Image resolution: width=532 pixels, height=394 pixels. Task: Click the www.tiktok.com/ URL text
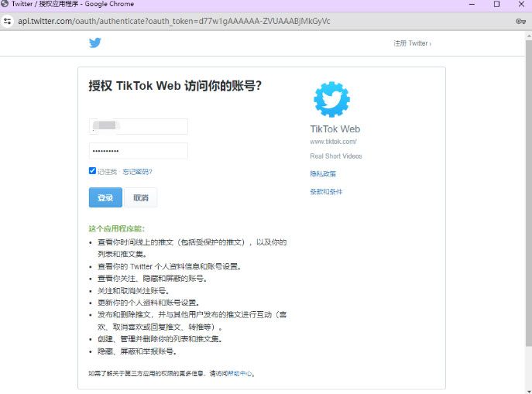pyautogui.click(x=333, y=142)
